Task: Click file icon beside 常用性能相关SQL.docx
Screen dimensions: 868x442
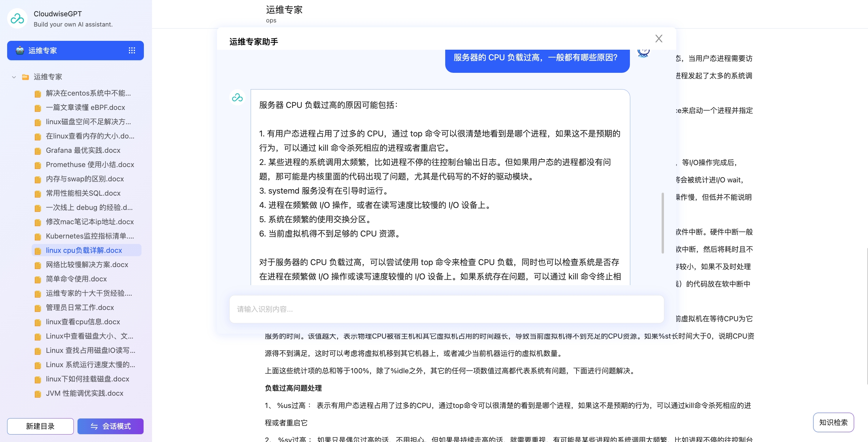Action: coord(38,194)
